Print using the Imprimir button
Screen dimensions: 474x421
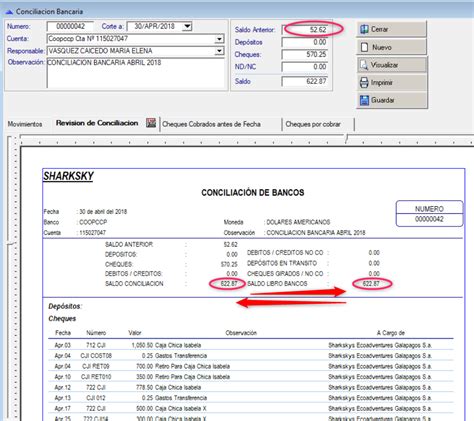[391, 82]
